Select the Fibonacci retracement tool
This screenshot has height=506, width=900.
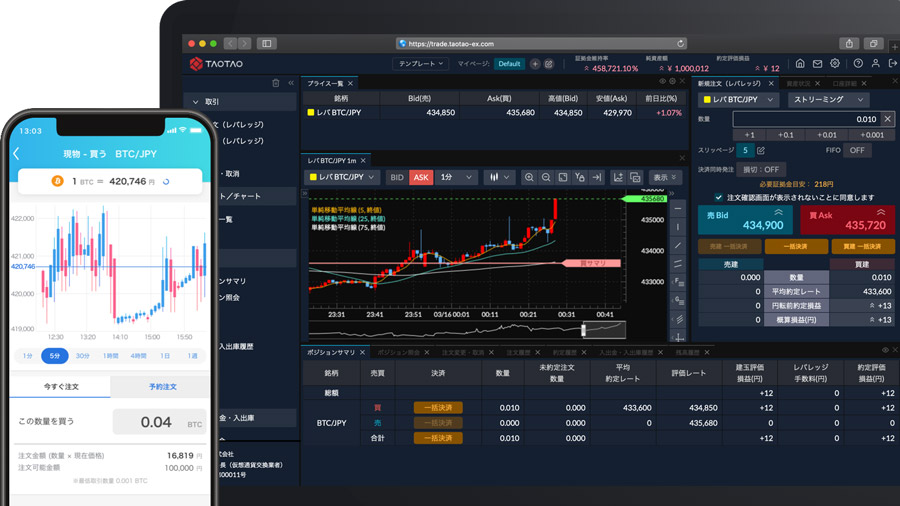pyautogui.click(x=678, y=282)
